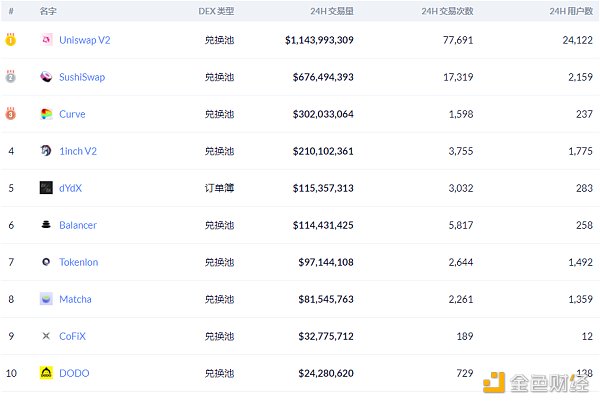The height and width of the screenshot is (404, 600).
Task: Click the 1inch V2 unicorn icon
Action: pyautogui.click(x=46, y=151)
